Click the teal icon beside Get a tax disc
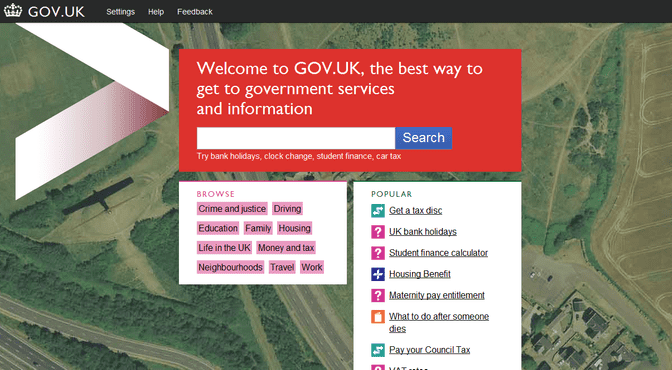 pyautogui.click(x=378, y=211)
